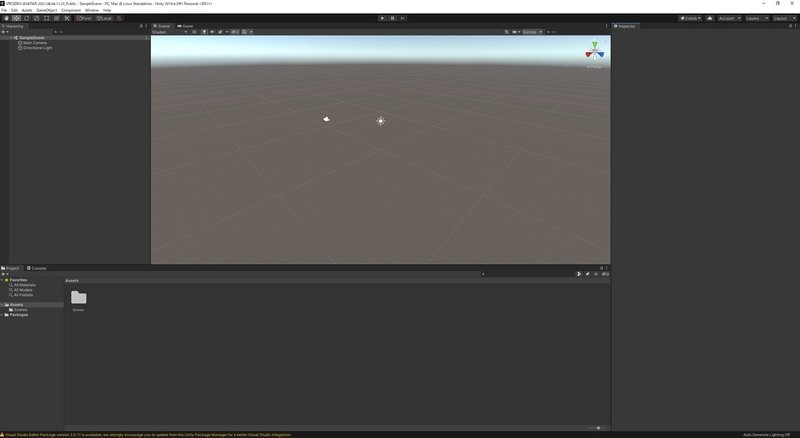Toggle Pivot/Center handle position
800x438 pixels.
(x=84, y=18)
